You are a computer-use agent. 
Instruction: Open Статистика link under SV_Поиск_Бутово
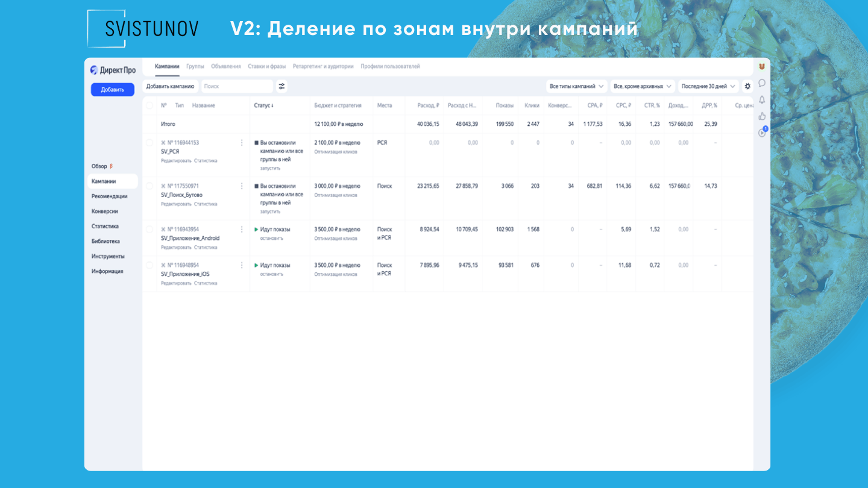point(206,204)
